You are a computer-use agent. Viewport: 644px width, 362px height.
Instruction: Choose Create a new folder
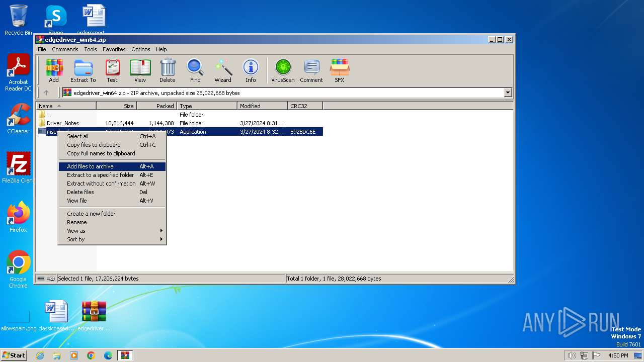tap(112, 214)
